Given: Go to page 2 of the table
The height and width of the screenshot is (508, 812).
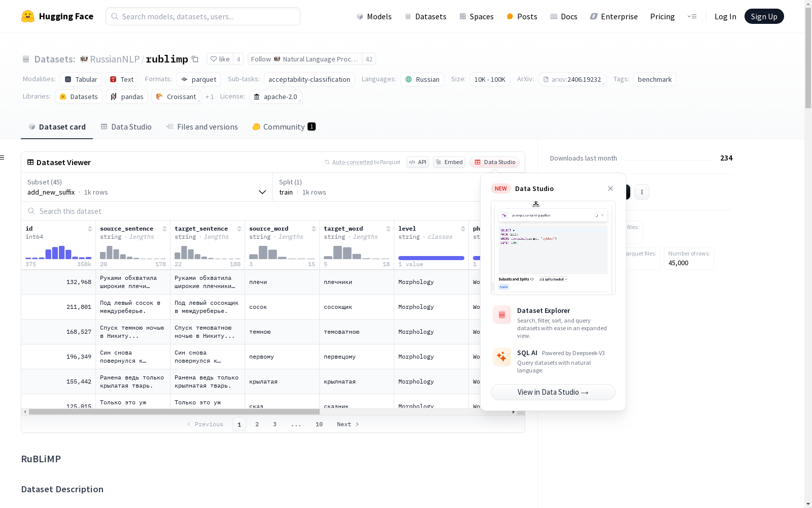Looking at the screenshot, I should 257,424.
